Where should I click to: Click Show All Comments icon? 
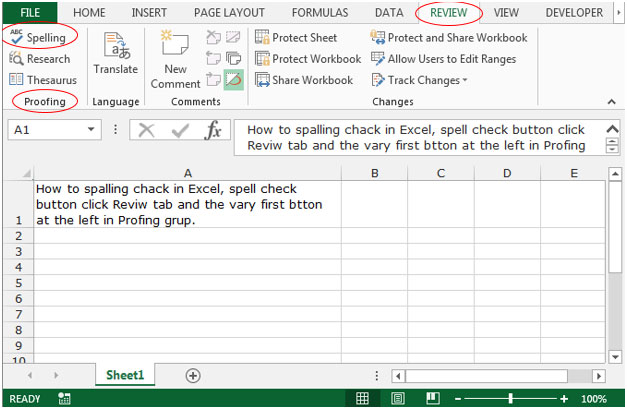click(x=234, y=58)
